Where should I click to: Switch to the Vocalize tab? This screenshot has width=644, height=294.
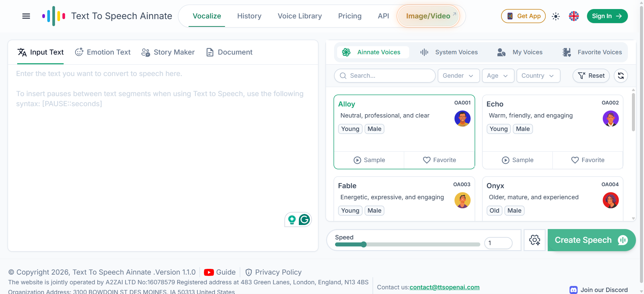207,16
